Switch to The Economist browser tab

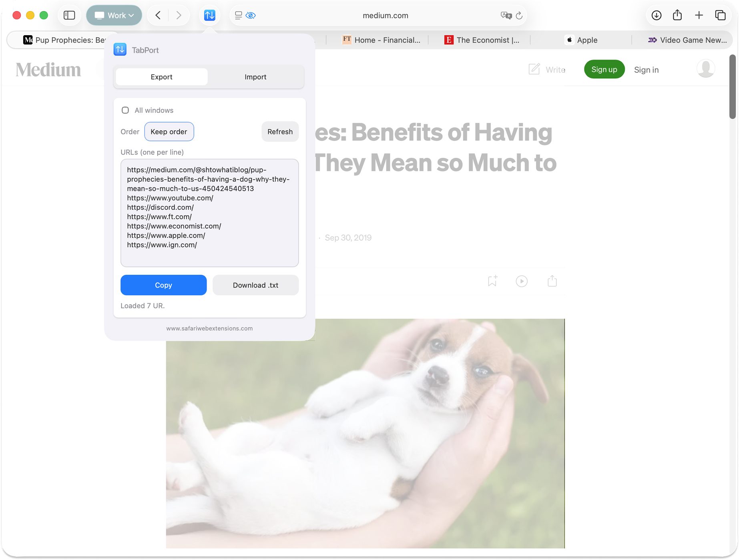click(482, 40)
